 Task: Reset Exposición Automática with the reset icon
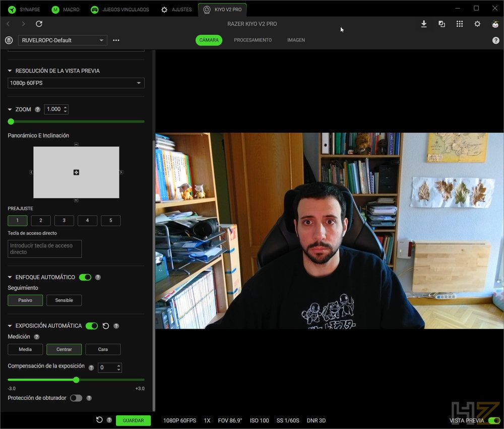click(106, 326)
